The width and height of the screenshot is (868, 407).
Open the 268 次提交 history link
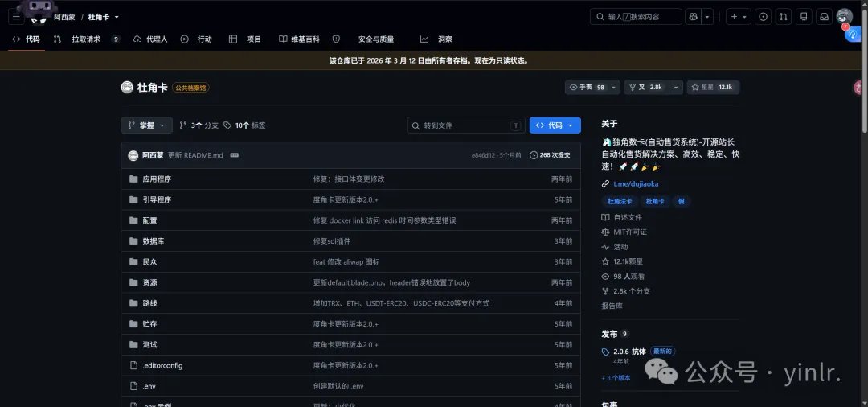(x=550, y=155)
